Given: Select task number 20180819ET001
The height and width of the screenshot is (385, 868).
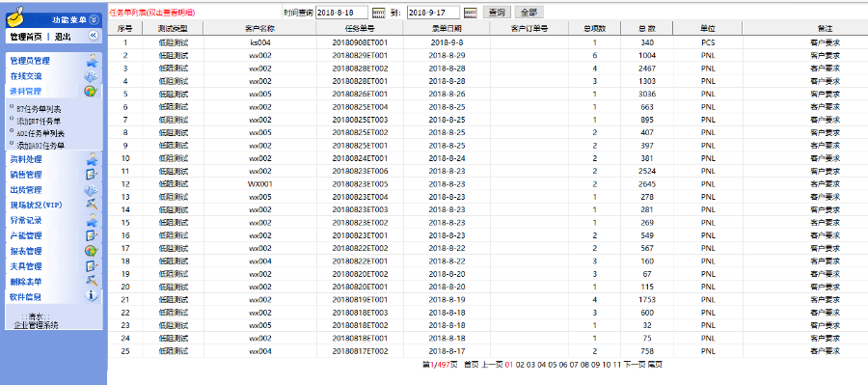Looking at the screenshot, I should pyautogui.click(x=360, y=300).
